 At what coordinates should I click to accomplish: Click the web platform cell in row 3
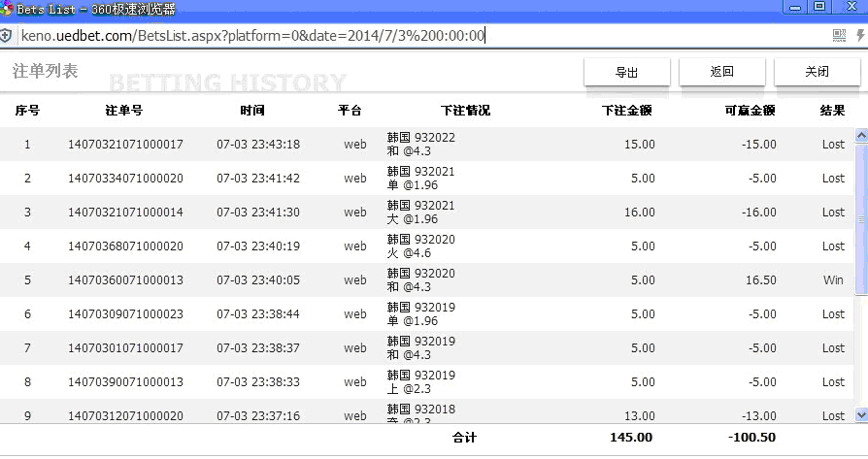(354, 213)
